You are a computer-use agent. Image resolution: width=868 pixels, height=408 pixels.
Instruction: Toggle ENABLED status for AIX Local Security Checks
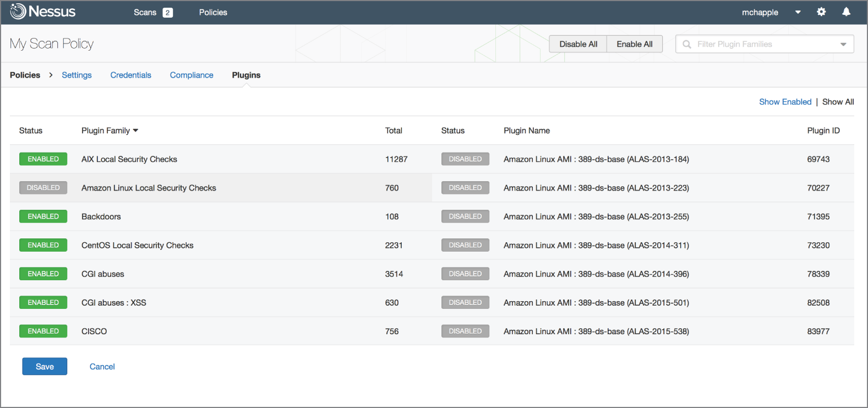pos(43,159)
